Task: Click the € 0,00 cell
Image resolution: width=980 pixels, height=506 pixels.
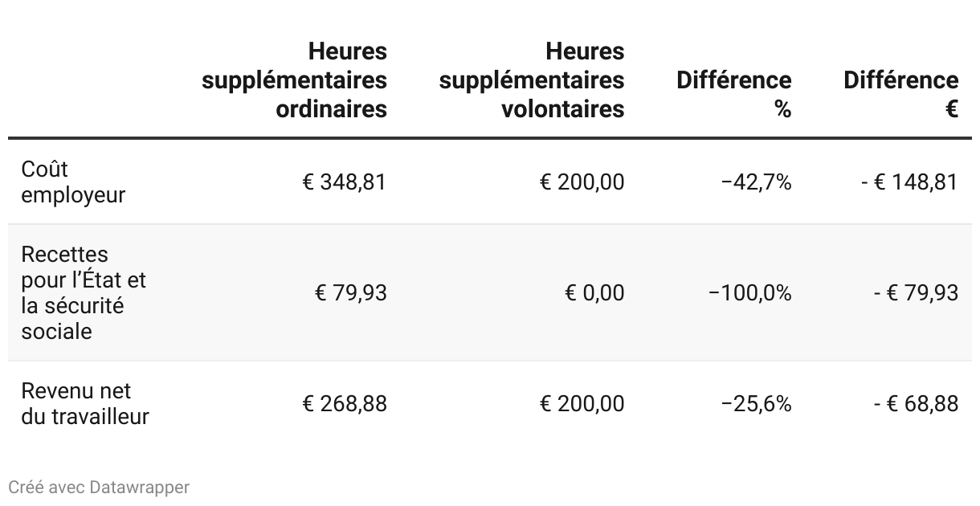Action: (x=594, y=292)
